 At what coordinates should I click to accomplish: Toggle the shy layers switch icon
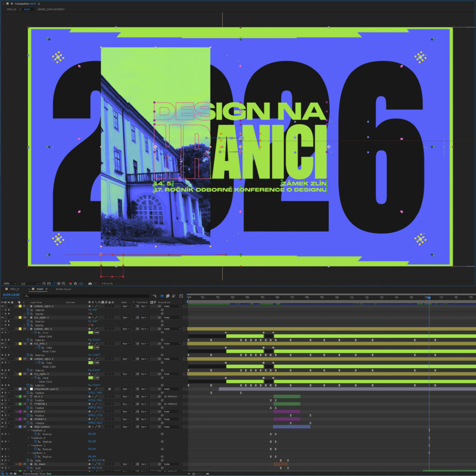click(162, 296)
